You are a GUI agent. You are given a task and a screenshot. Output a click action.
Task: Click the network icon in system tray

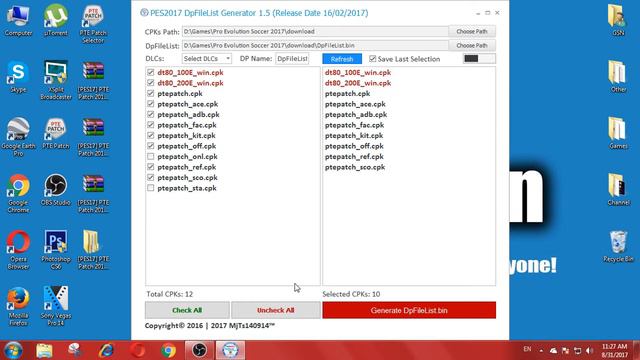tap(577, 351)
